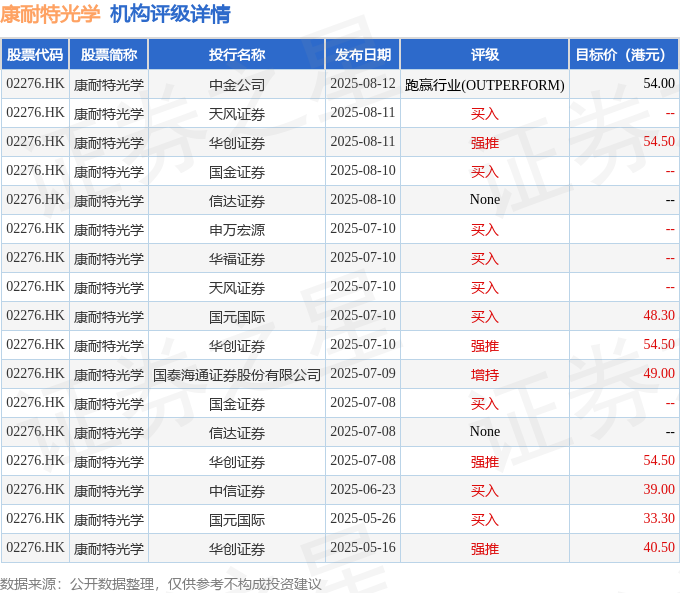Click the 33.30 target price
This screenshot has width=680, height=593.
(x=659, y=518)
